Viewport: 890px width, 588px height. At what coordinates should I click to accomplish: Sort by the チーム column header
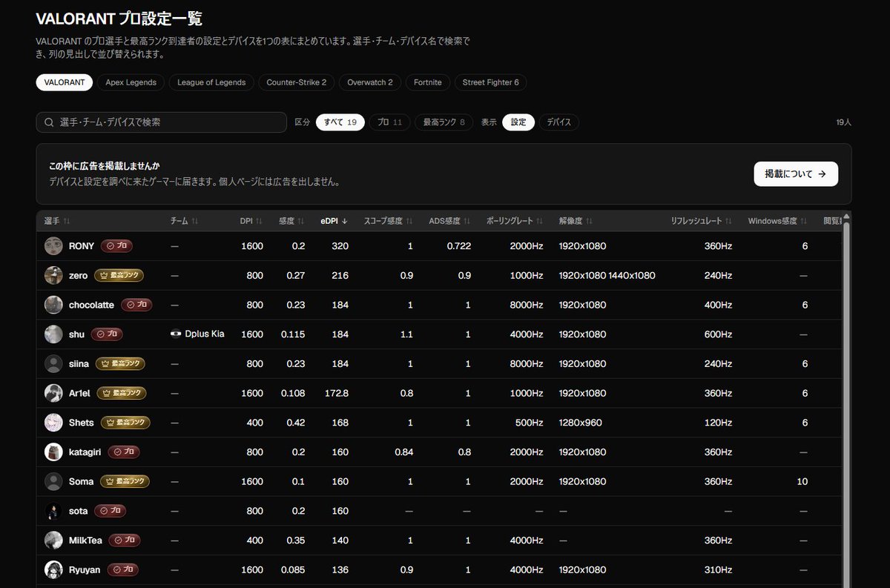tap(184, 221)
